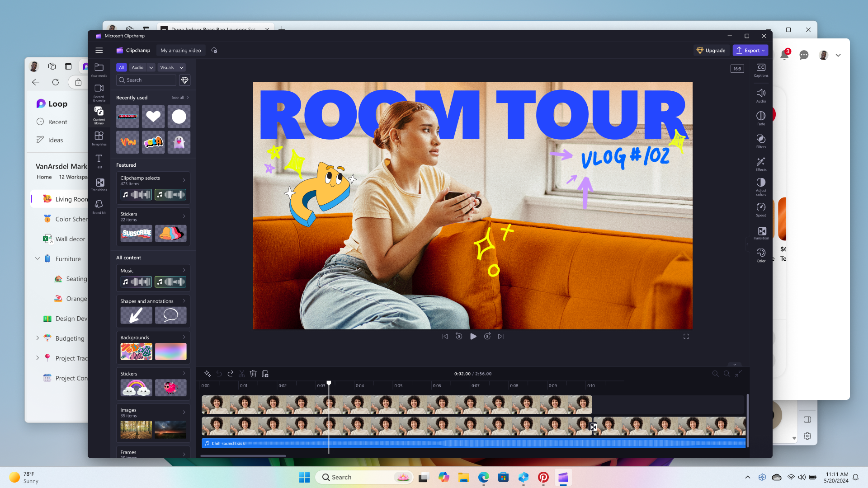Click the transition icon between clips

pos(593,427)
